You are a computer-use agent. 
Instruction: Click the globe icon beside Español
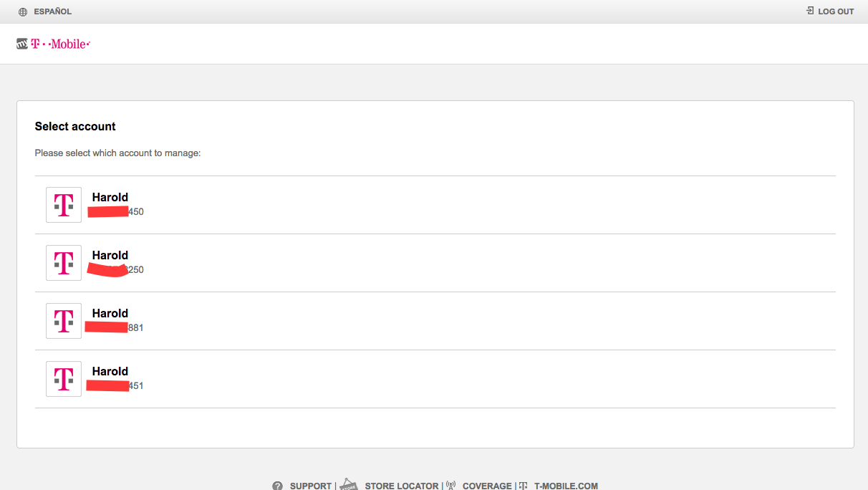[x=23, y=12]
